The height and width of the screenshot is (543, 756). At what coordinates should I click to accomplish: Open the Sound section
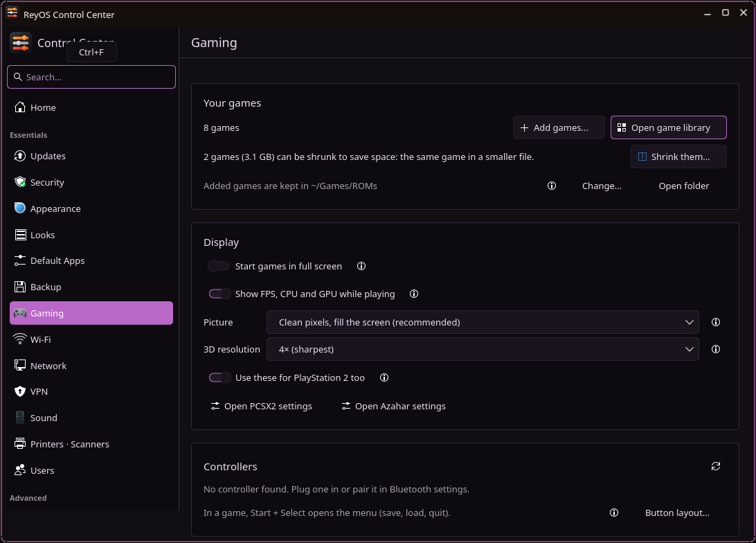91,418
